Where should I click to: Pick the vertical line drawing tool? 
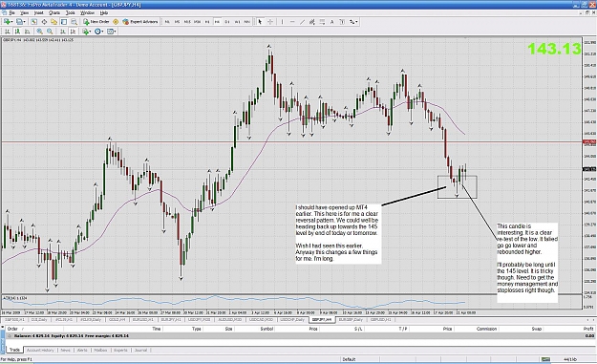click(282, 22)
